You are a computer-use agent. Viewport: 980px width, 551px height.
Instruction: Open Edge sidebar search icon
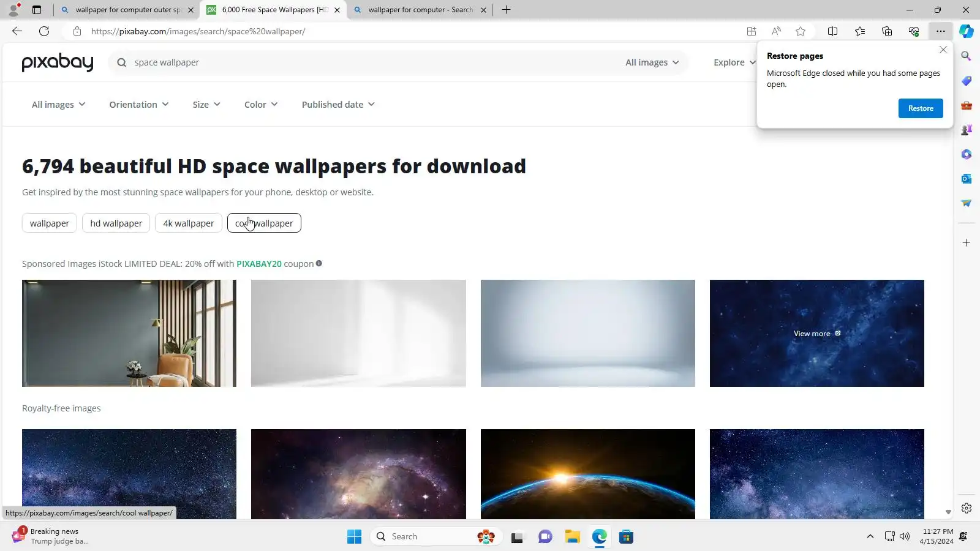pos(967,56)
